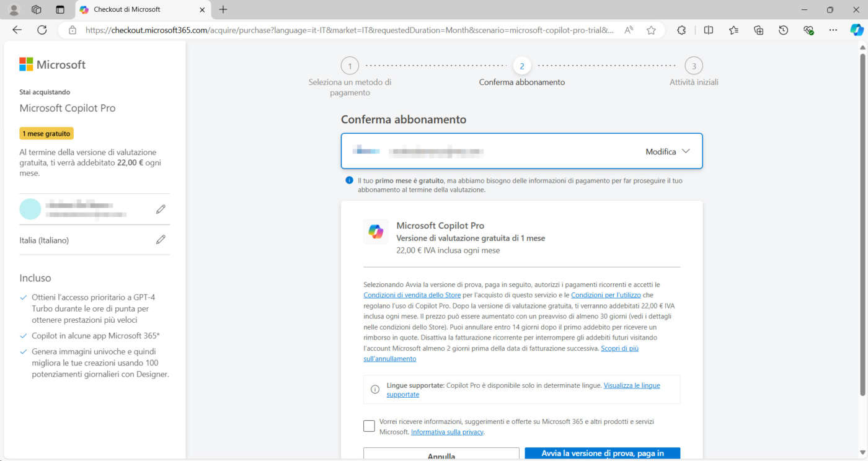This screenshot has height=461, width=868.
Task: Click the browser address bar URL
Action: [350, 30]
